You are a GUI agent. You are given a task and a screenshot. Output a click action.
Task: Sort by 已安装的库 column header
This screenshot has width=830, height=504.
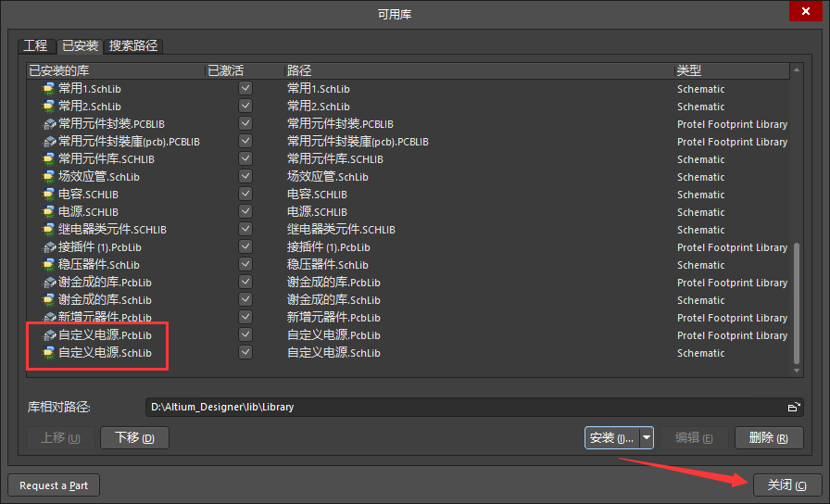[x=116, y=70]
